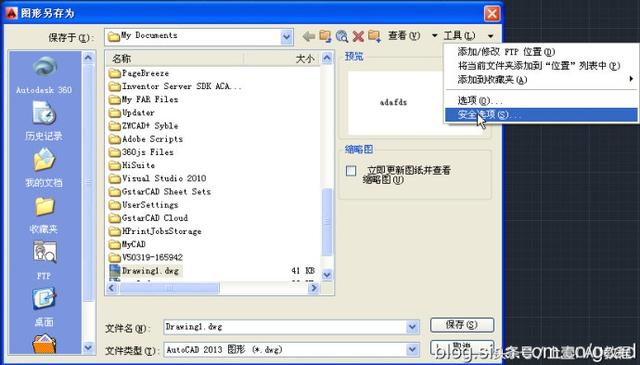
Task: Create a new folder icon
Action: click(x=374, y=37)
